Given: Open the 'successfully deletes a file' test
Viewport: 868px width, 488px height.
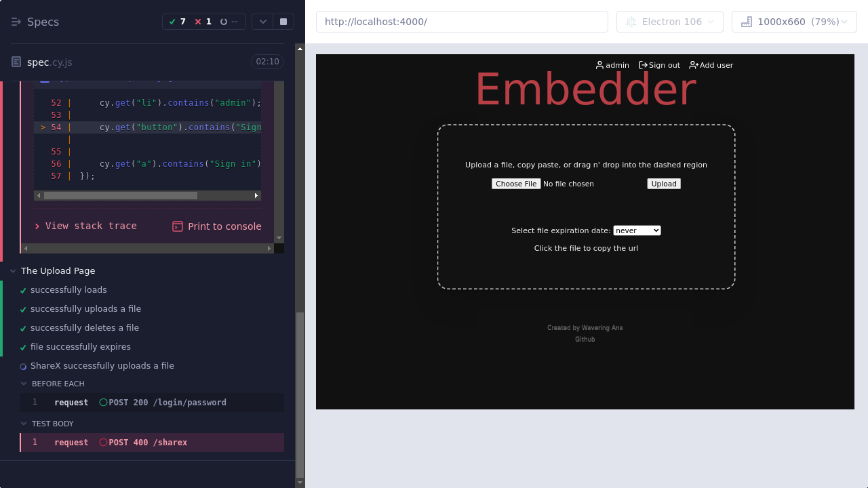Looking at the screenshot, I should 85,327.
